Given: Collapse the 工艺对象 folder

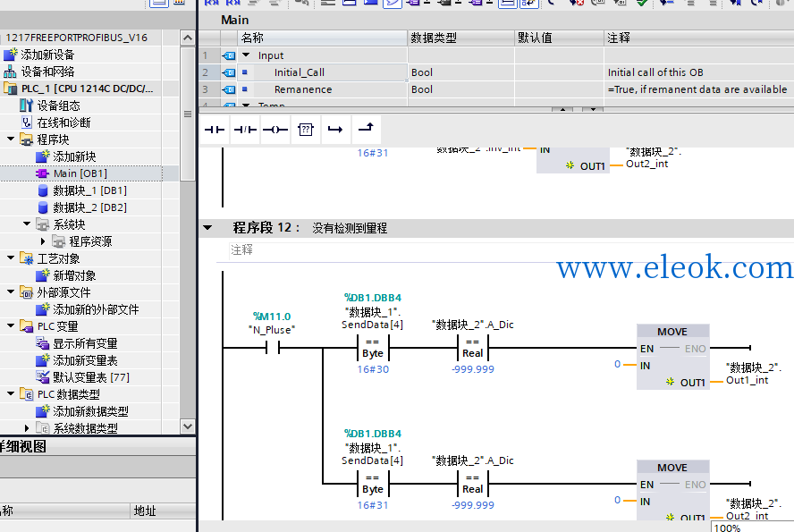Looking at the screenshot, I should click(x=11, y=258).
